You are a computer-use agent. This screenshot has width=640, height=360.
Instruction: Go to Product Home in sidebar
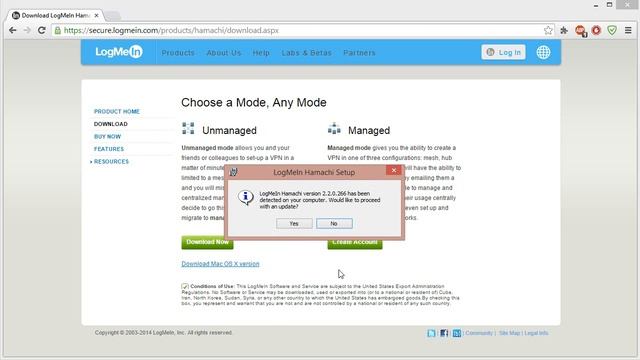point(117,111)
